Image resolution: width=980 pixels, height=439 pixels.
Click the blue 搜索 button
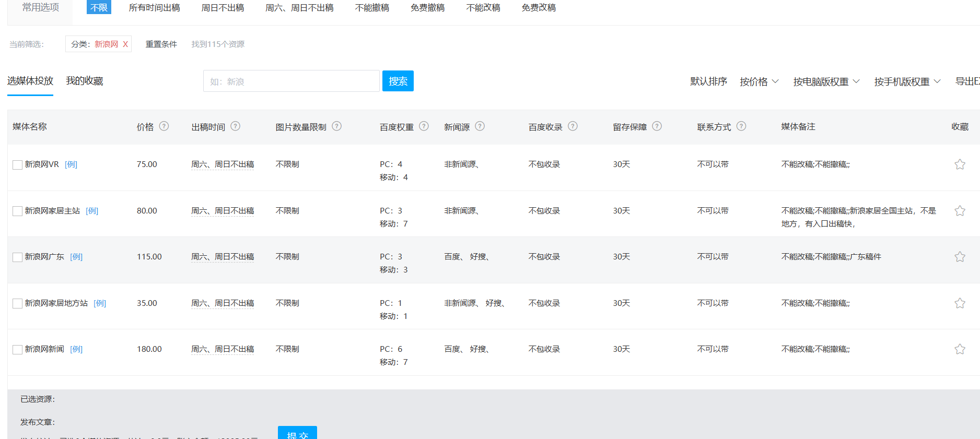coord(398,81)
